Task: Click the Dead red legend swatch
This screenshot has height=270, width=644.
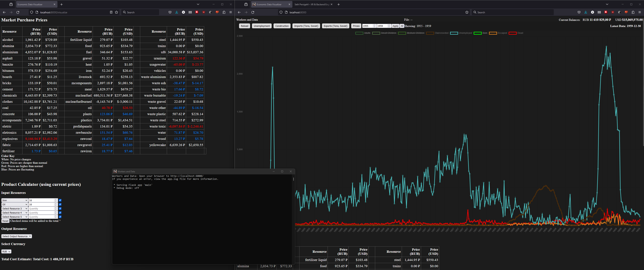Action: coord(513,33)
